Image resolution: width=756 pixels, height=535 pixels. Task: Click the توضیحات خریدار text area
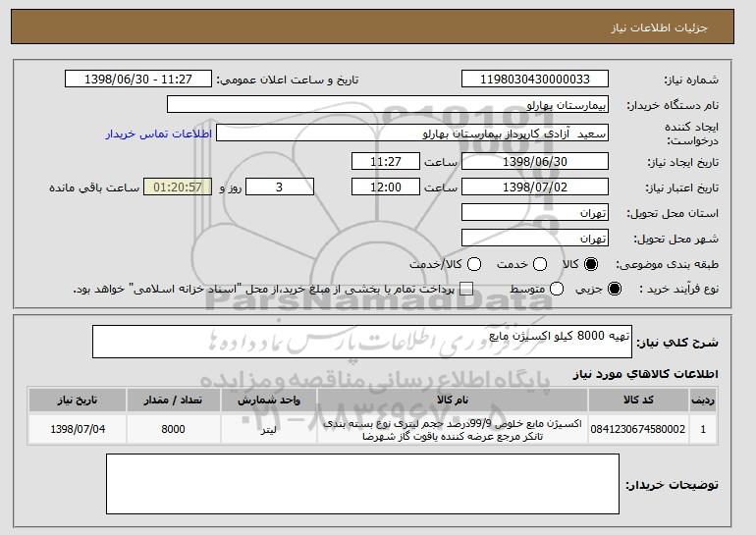tap(362, 484)
